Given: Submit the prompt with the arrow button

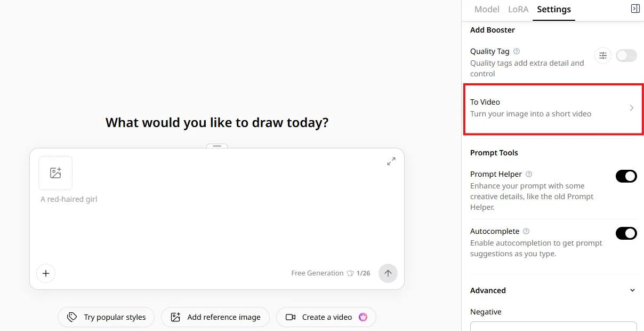Looking at the screenshot, I should (388, 273).
